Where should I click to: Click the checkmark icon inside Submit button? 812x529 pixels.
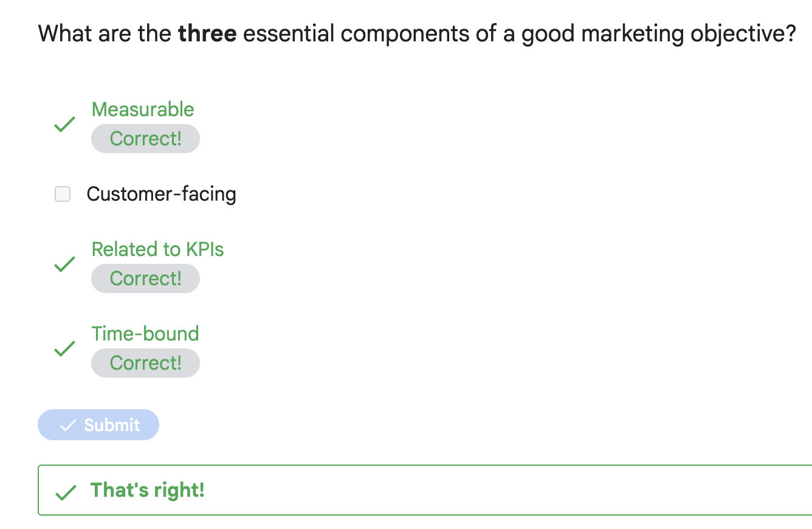[68, 425]
